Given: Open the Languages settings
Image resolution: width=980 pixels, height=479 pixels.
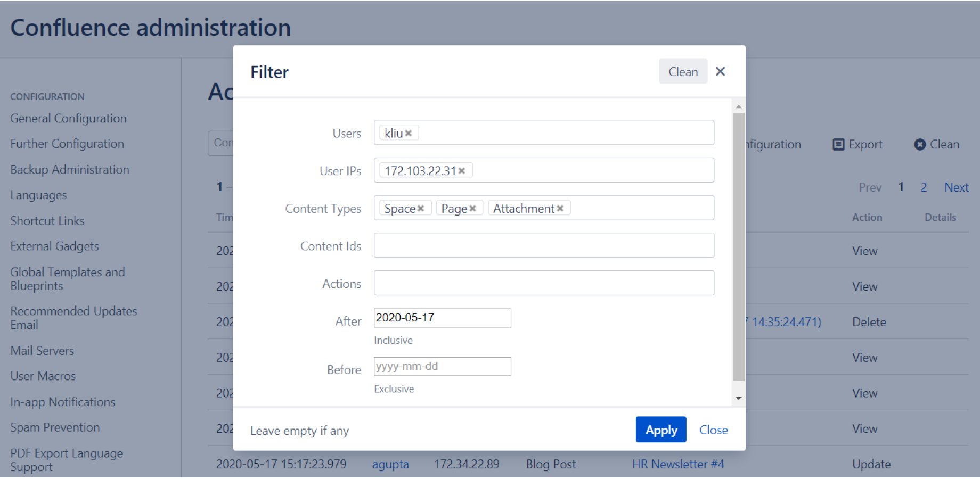Looking at the screenshot, I should (x=38, y=195).
